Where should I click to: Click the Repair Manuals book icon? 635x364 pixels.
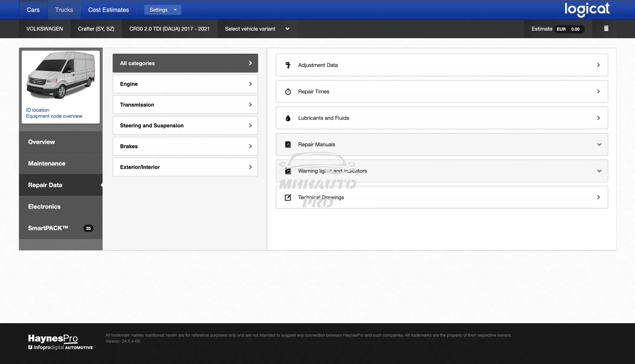click(x=288, y=145)
